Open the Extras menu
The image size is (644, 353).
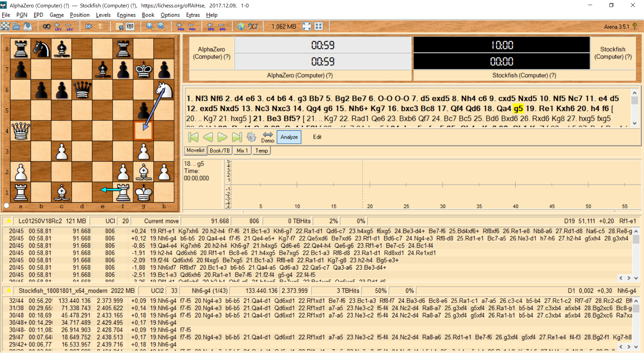(193, 15)
